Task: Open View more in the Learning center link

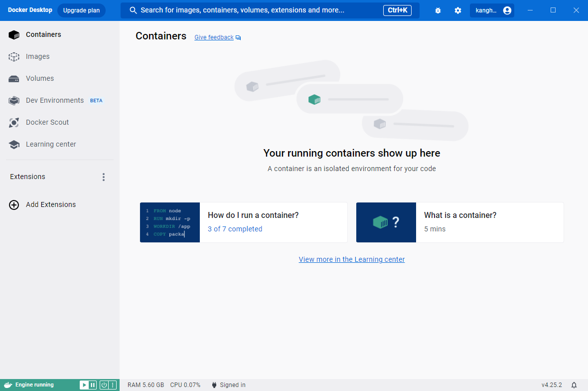Action: (352, 260)
